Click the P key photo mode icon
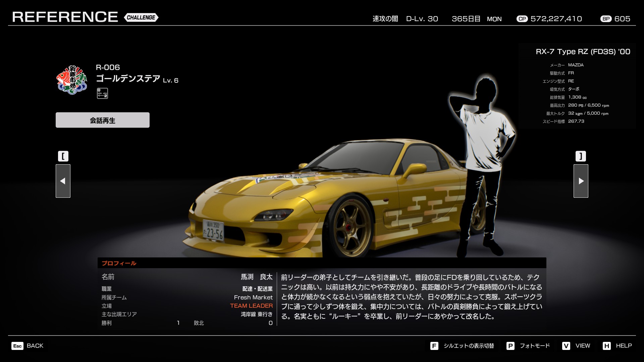Image resolution: width=644 pixels, height=362 pixels. [510, 346]
